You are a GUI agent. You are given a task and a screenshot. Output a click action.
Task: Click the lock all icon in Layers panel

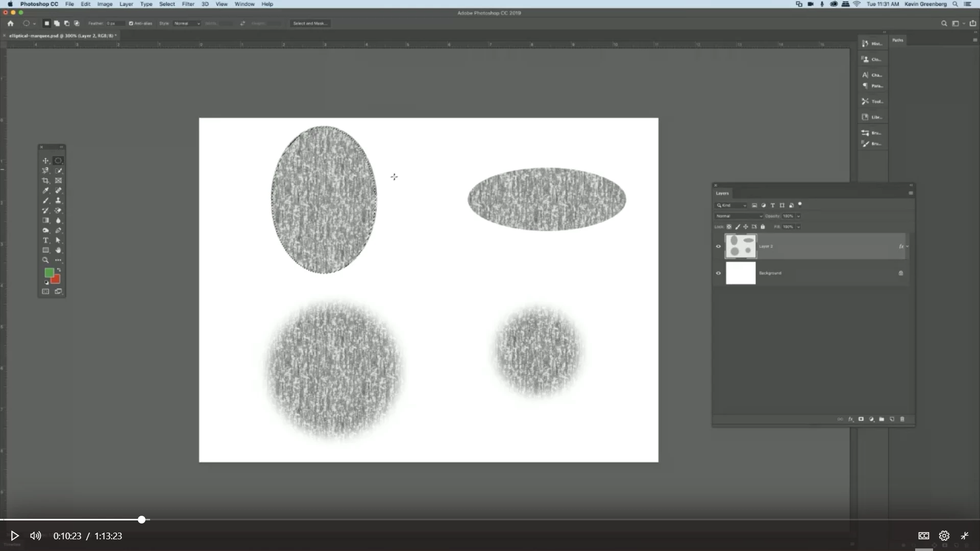point(763,227)
